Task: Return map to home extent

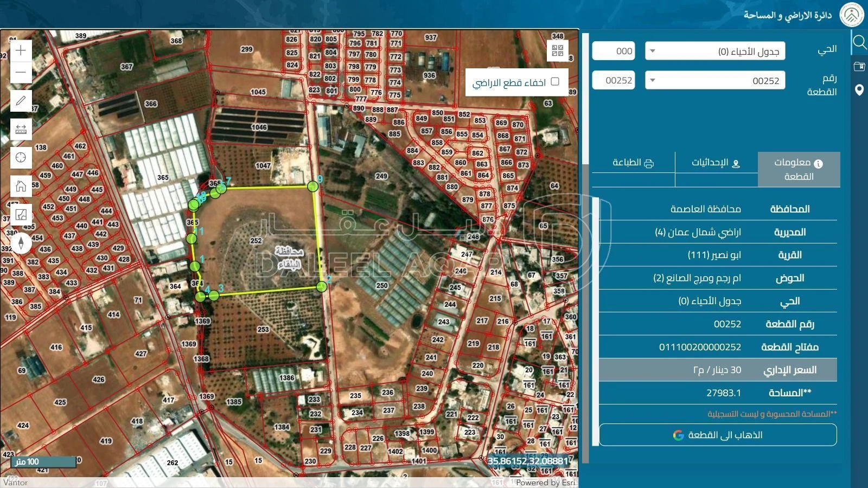Action: [x=21, y=186]
